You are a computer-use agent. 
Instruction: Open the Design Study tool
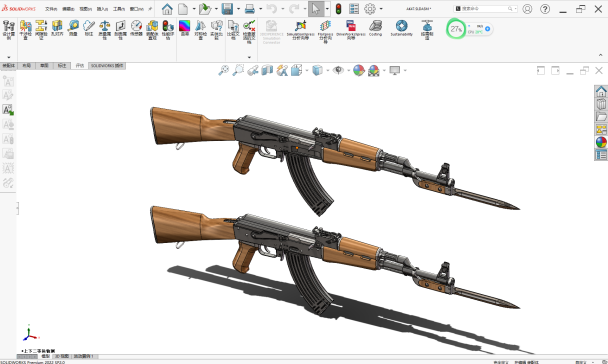click(x=9, y=30)
